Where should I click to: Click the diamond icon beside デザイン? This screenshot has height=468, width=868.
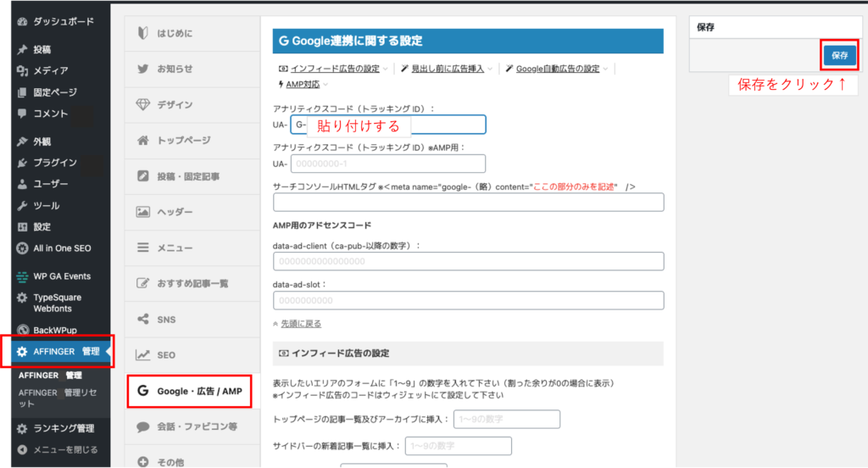143,104
